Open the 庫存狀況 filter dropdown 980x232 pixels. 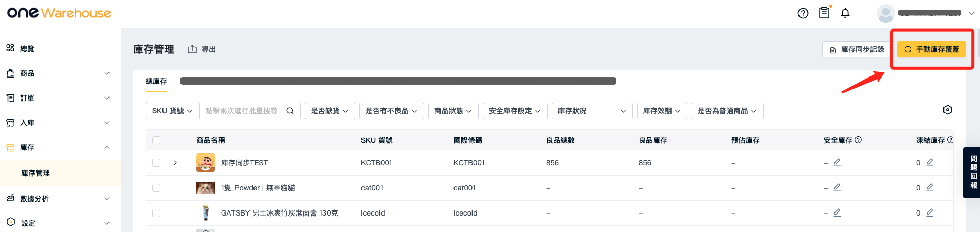point(592,111)
